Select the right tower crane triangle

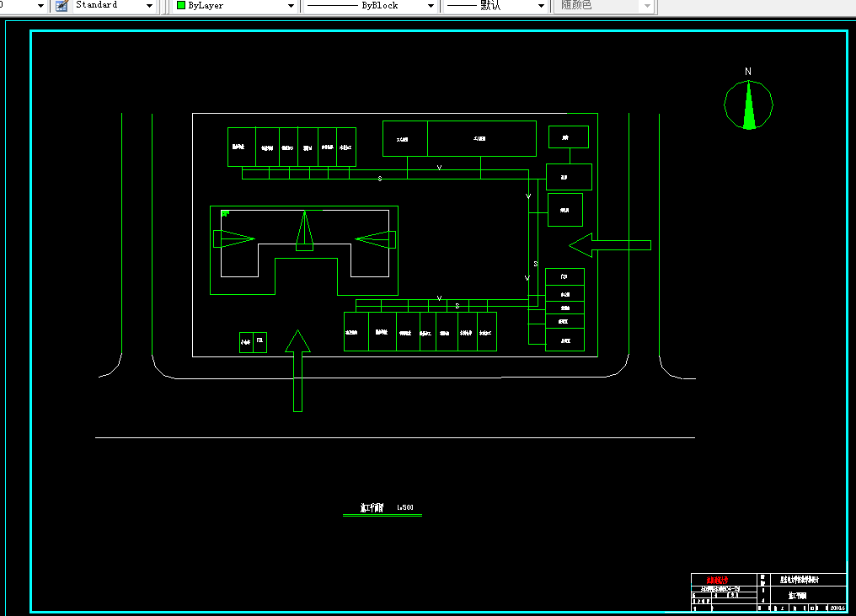point(376,239)
